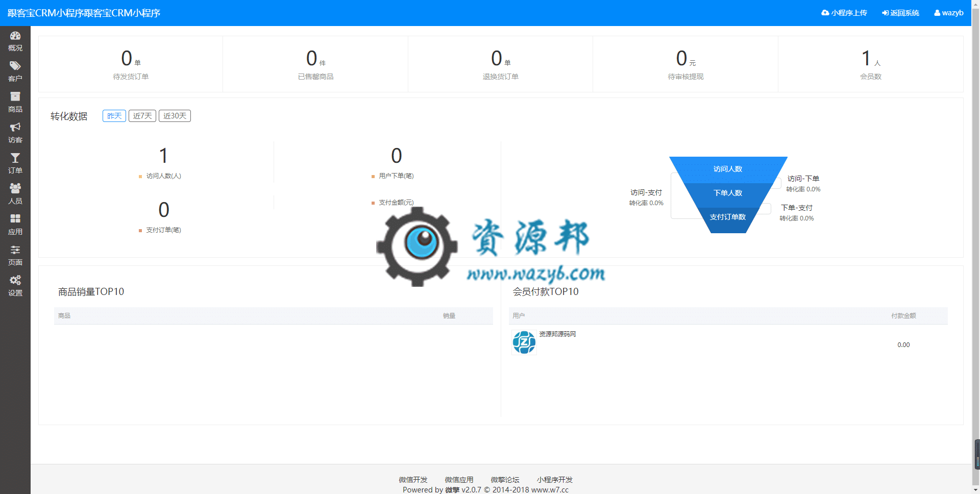Open the 小程序开发 footer link
980x494 pixels.
555,480
